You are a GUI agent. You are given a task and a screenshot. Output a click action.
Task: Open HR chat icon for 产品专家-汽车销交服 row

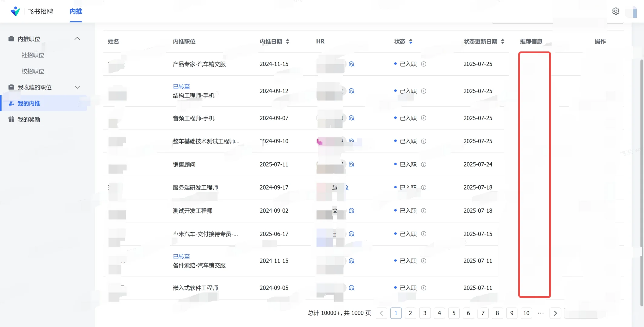click(x=352, y=64)
